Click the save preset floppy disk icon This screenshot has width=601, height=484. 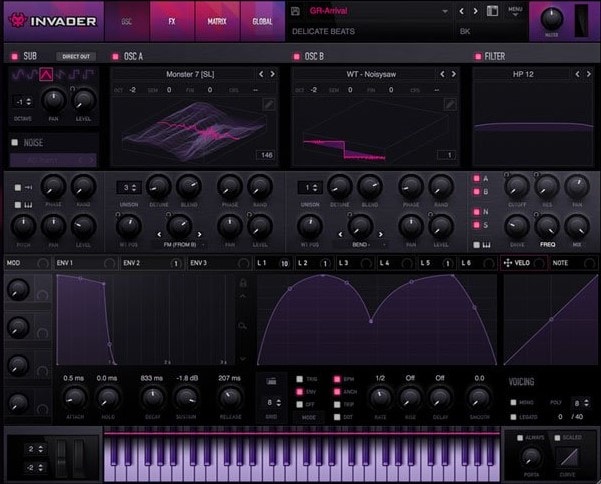[296, 11]
